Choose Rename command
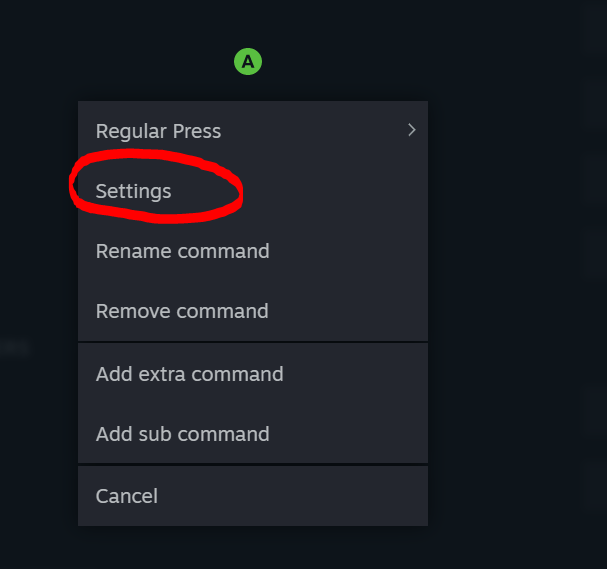The image size is (607, 569). pos(183,251)
